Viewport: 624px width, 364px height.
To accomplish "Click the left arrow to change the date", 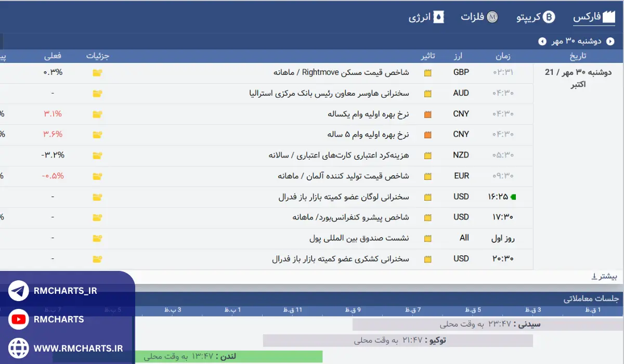I will coord(543,41).
